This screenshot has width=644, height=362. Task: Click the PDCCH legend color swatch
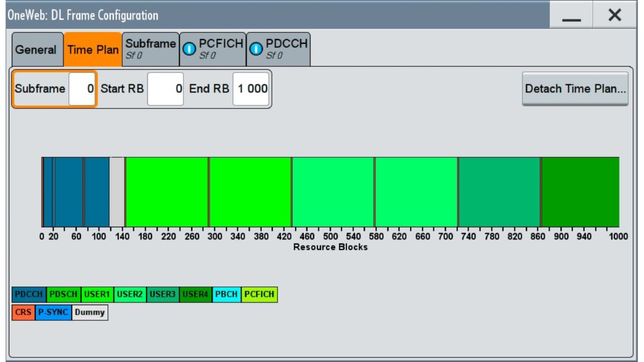[30, 294]
